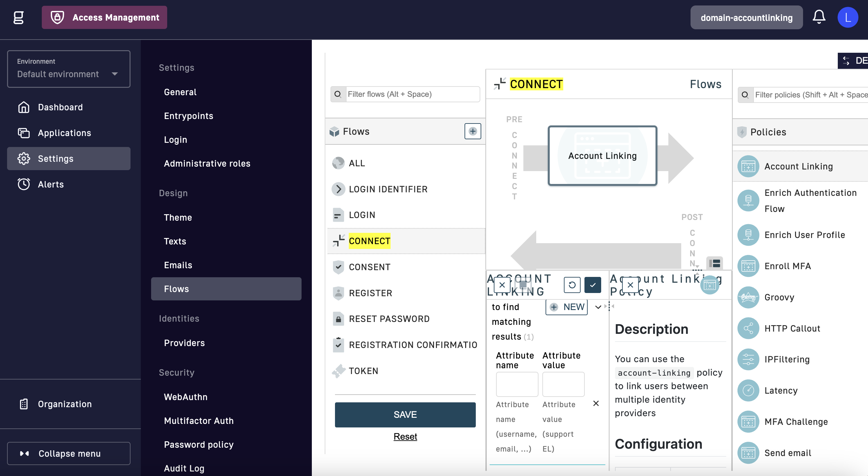
Task: Focus the Filter flows search field
Action: [x=412, y=94]
